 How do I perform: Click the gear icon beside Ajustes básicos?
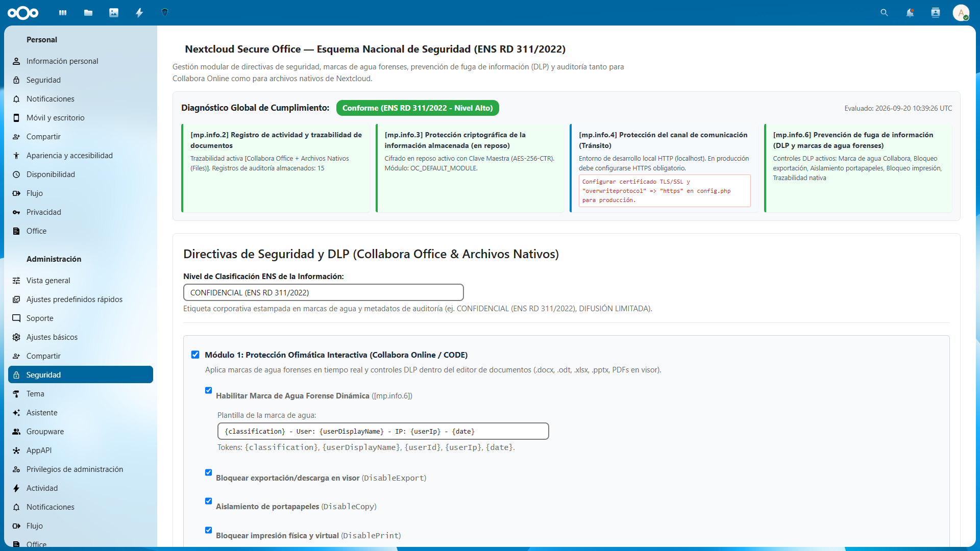pos(16,337)
